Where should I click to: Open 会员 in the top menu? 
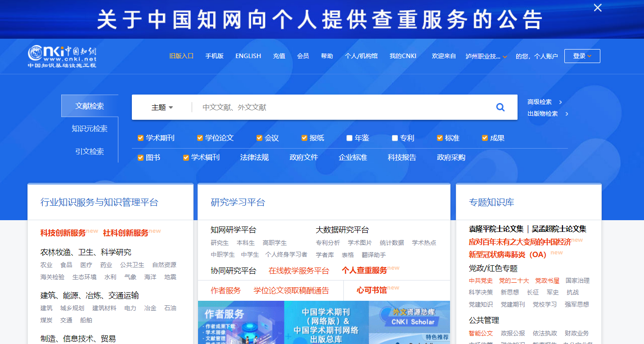click(303, 56)
